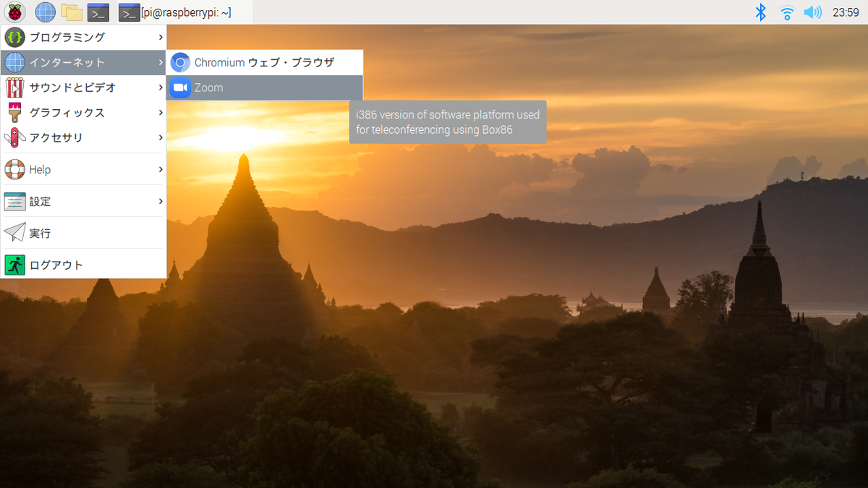Screen dimensions: 868x488
Task: Open the サウンドとビデオ menu category
Action: [x=84, y=87]
